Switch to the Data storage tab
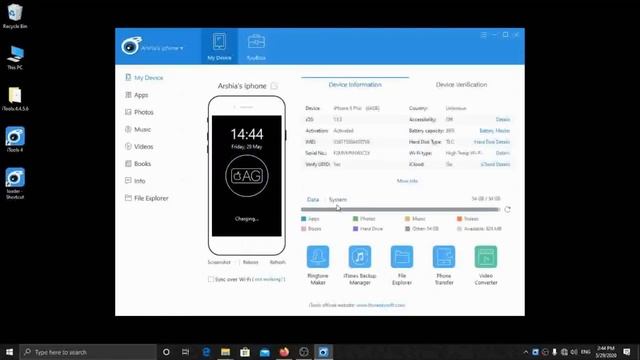Screen dimensions: 640x360 click(x=313, y=200)
